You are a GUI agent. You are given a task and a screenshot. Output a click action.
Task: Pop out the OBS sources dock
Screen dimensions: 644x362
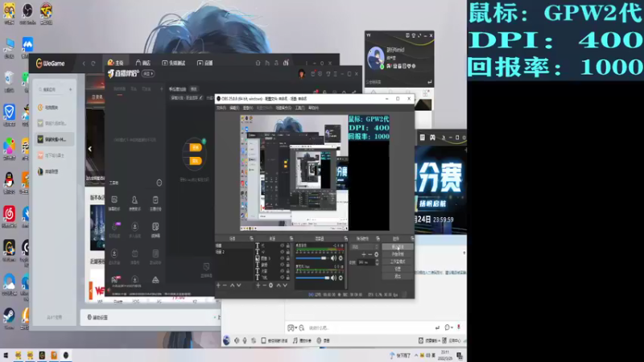(x=291, y=238)
